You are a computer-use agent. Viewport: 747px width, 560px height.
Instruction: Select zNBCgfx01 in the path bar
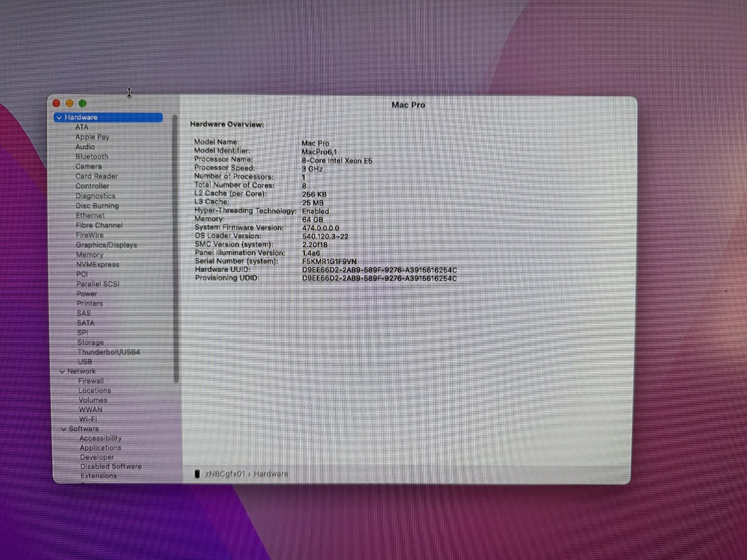point(225,474)
